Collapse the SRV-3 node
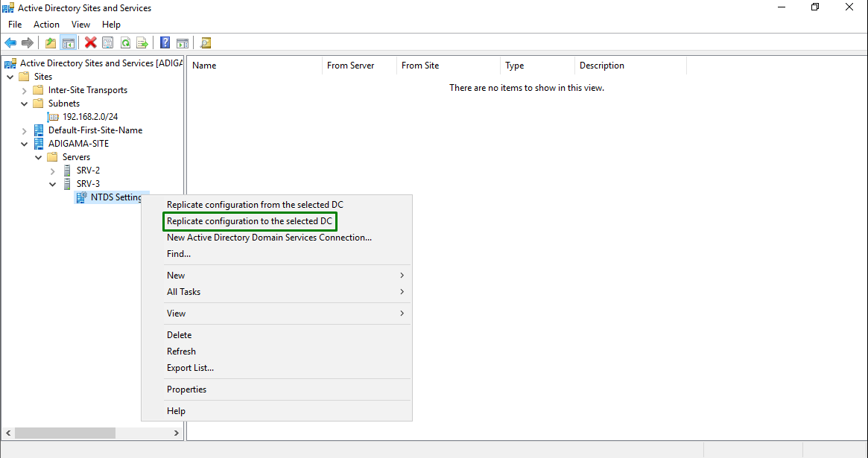 coord(53,184)
